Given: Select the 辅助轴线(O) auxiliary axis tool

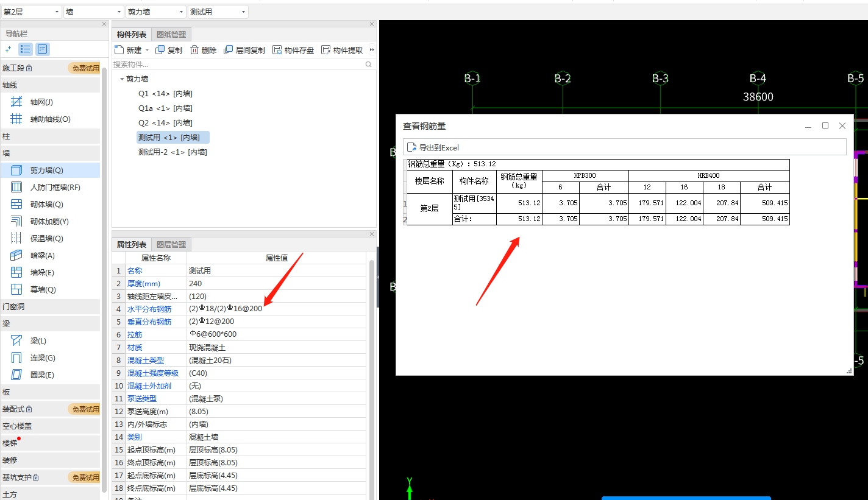Looking at the screenshot, I should click(51, 119).
